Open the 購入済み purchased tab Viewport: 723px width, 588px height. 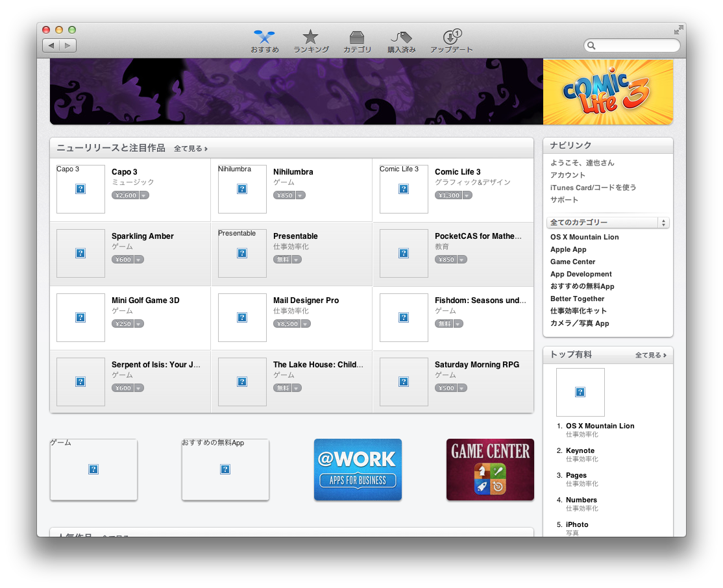pos(402,42)
